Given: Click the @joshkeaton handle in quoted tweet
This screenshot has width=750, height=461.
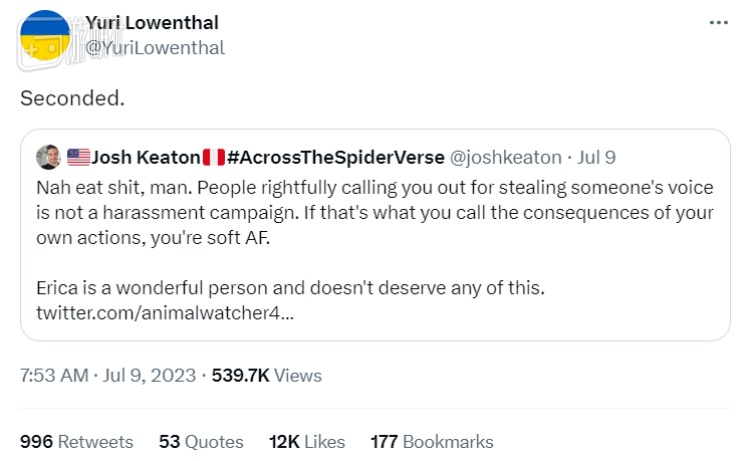Looking at the screenshot, I should pos(506,157).
